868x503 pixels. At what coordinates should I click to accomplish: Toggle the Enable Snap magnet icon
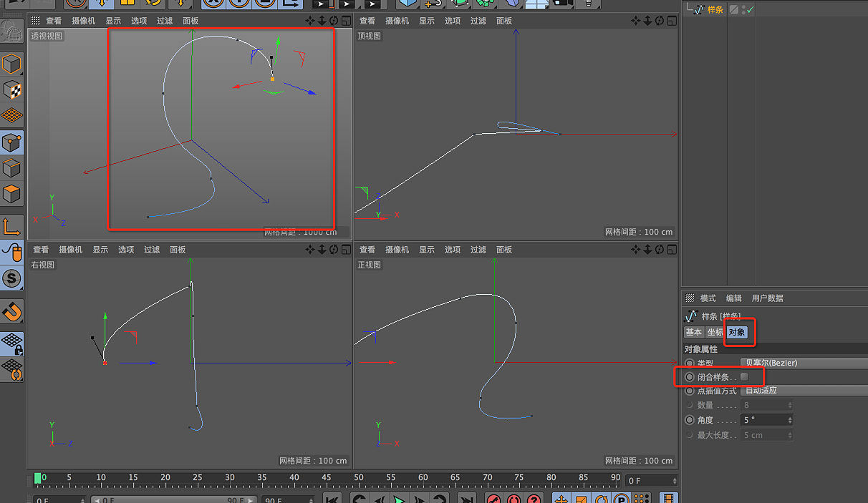click(12, 311)
